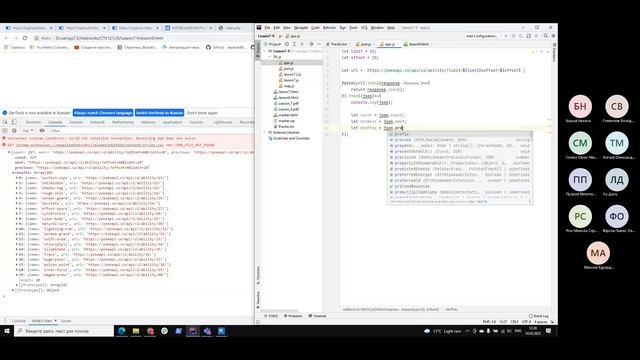The width and height of the screenshot is (640, 360).
Task: Collapse the logged object in console
Action: pos(9,152)
